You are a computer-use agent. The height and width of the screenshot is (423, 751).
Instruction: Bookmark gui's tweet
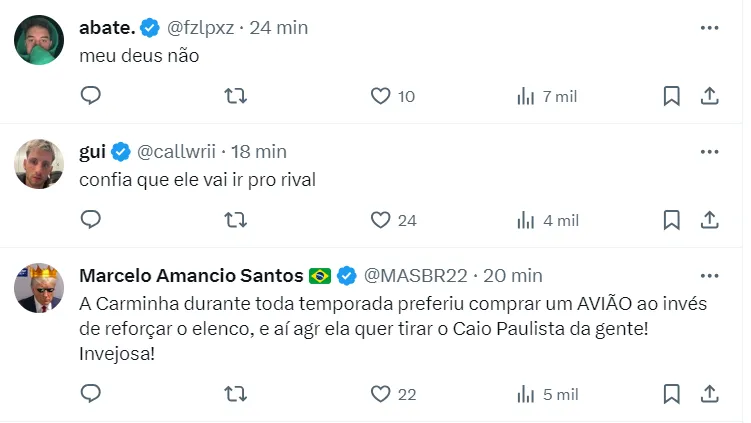[672, 220]
